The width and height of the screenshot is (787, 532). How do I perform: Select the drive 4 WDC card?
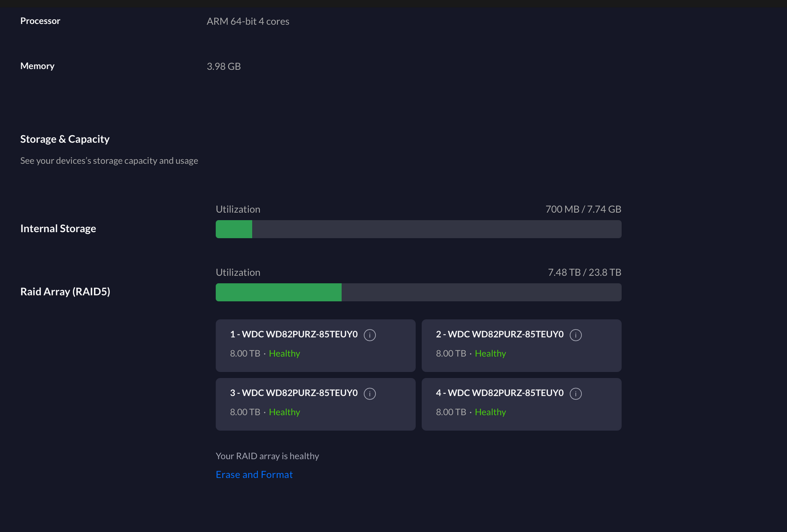(x=521, y=404)
